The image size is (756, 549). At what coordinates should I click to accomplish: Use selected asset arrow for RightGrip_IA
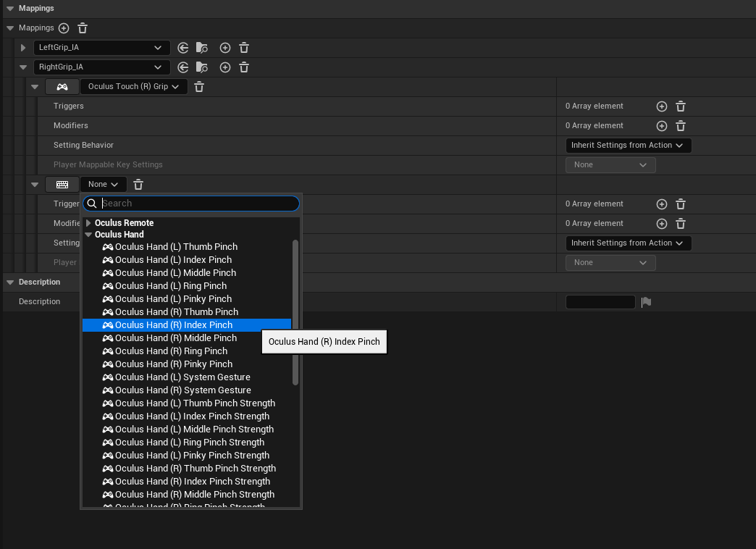click(x=183, y=67)
